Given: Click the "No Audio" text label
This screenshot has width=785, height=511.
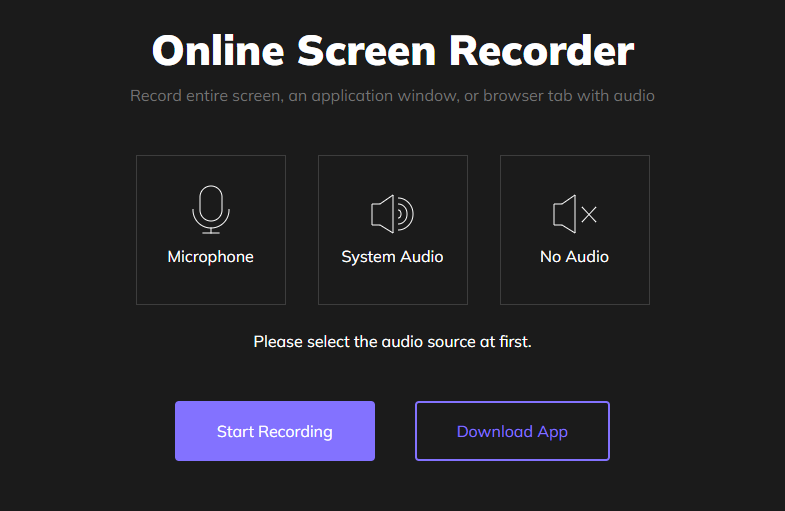Looking at the screenshot, I should coord(574,257).
